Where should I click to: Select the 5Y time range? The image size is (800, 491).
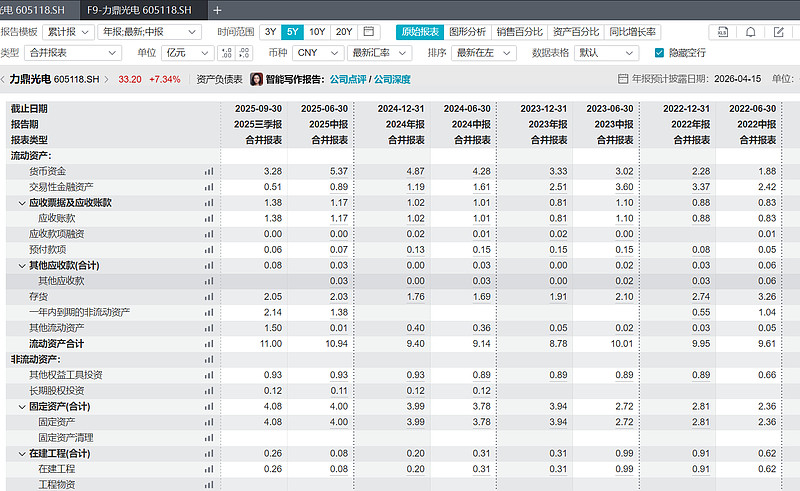pos(292,32)
